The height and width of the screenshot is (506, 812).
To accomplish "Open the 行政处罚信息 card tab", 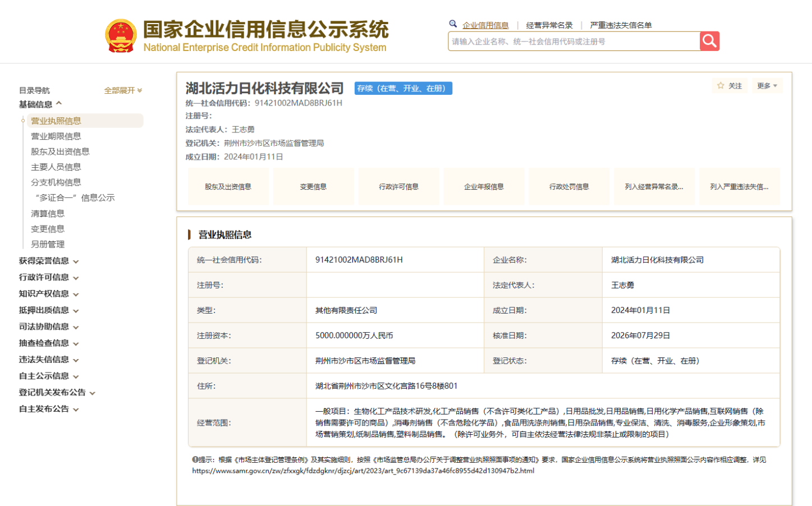I will pyautogui.click(x=569, y=186).
